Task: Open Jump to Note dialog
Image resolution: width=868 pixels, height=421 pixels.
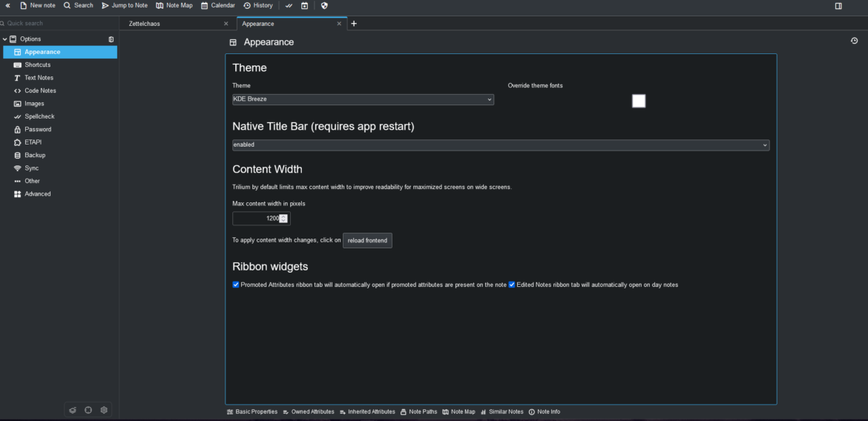Action: (x=125, y=5)
